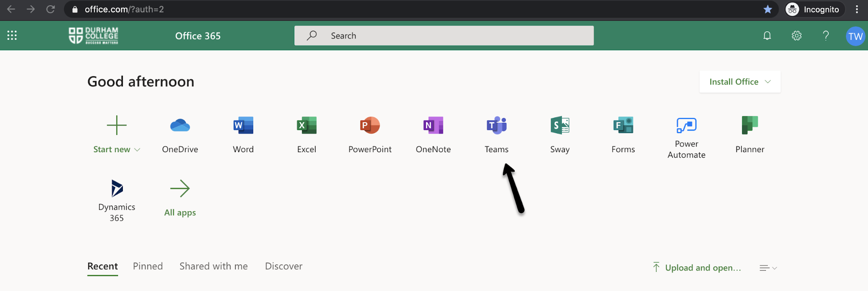The width and height of the screenshot is (868, 291).
Task: Launch Word from the app list
Action: coord(243,135)
